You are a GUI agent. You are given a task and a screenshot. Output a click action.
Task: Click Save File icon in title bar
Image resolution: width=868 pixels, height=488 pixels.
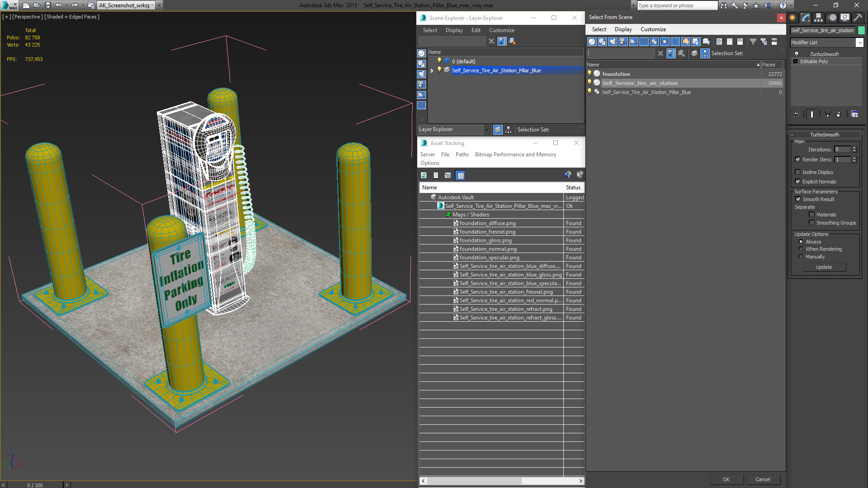(x=48, y=5)
